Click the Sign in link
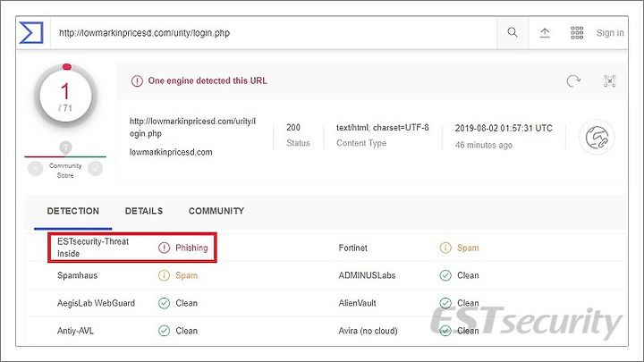Viewport: 644px width, 362px height. tap(610, 33)
